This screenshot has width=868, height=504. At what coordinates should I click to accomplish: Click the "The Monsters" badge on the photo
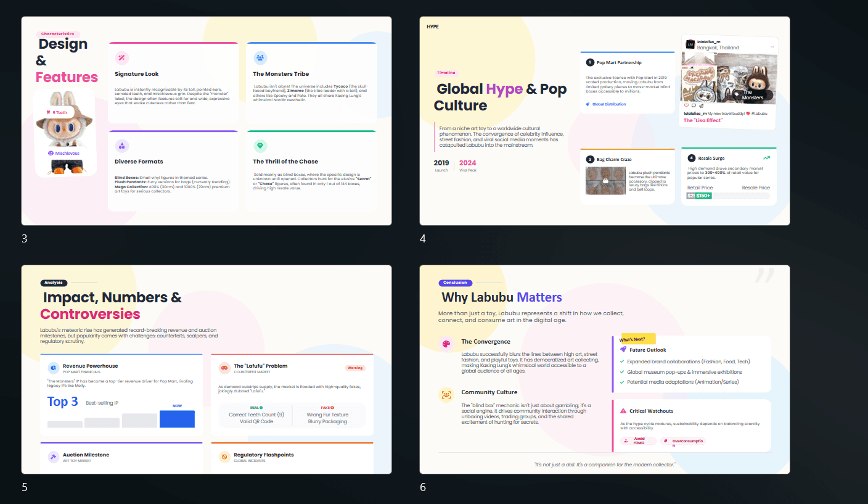[x=752, y=95]
